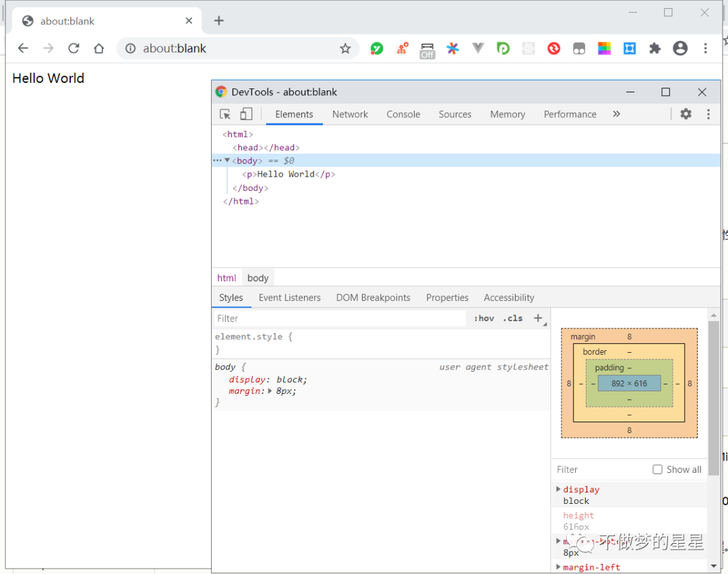Toggle the device toolbar icon
The width and height of the screenshot is (728, 574).
pos(246,114)
